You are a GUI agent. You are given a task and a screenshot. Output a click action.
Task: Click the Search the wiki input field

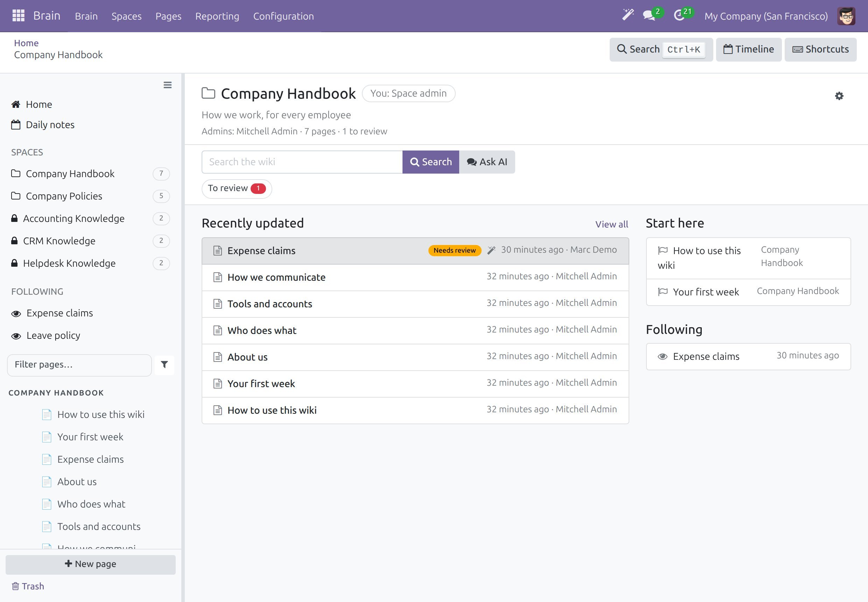(302, 162)
